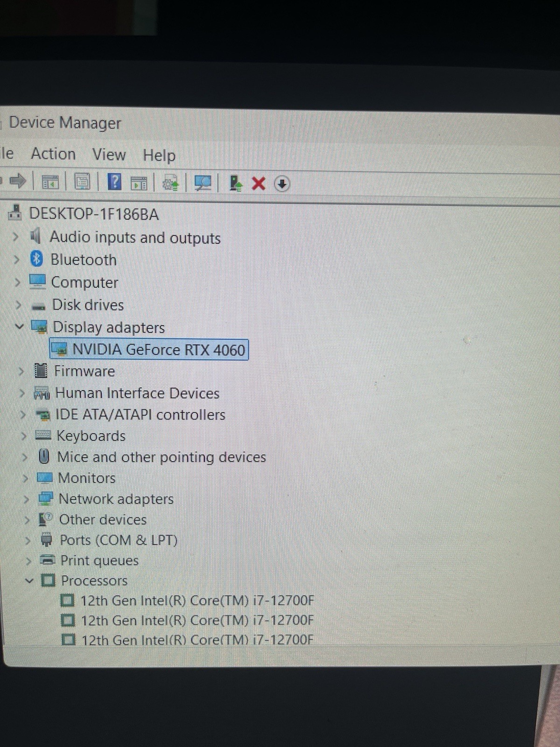Click the Bluetooth category icon

[36, 259]
